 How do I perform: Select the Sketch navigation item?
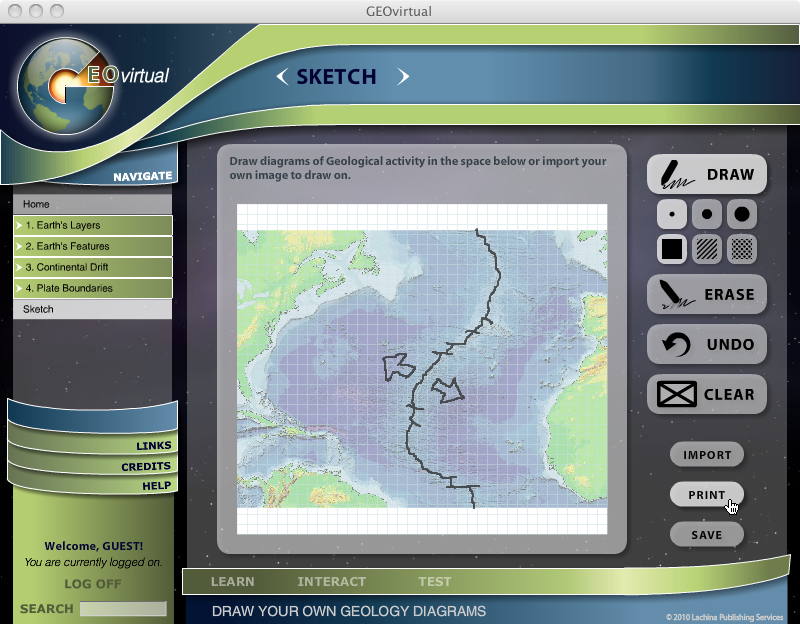click(92, 309)
